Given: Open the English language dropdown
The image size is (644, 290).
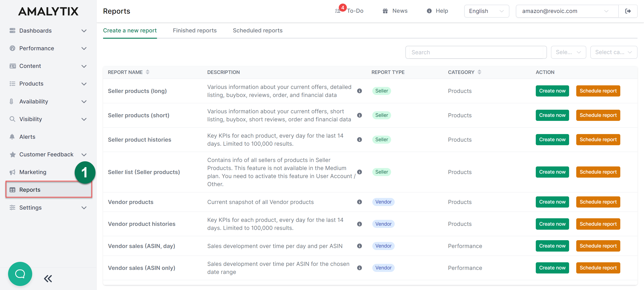Looking at the screenshot, I should pos(486,11).
